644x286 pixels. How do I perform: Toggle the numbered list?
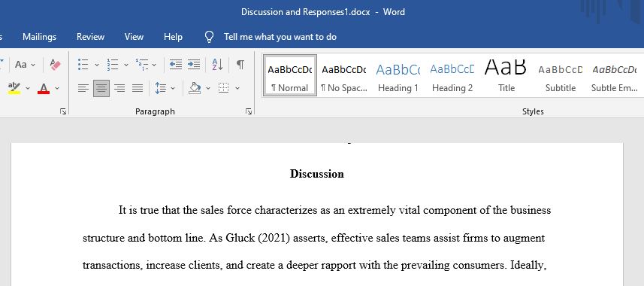click(x=113, y=65)
